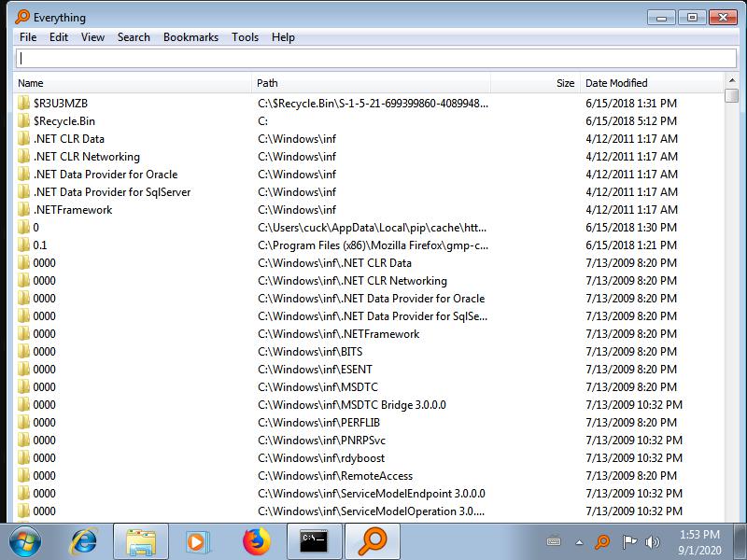747x560 pixels.
Task: Select .NET Data Provider for Oracle folder icon
Action: pyautogui.click(x=23, y=175)
